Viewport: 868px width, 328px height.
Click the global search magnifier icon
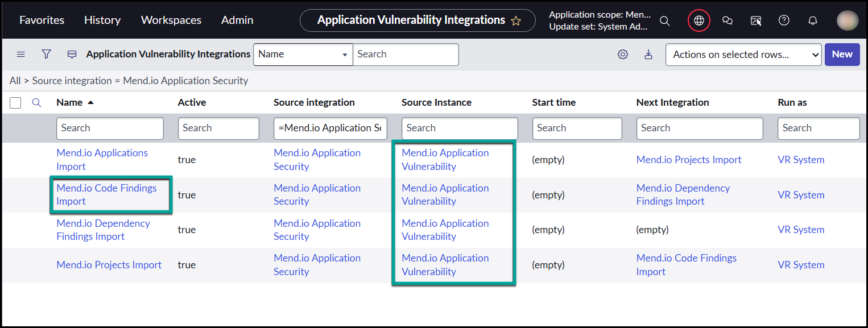click(664, 20)
